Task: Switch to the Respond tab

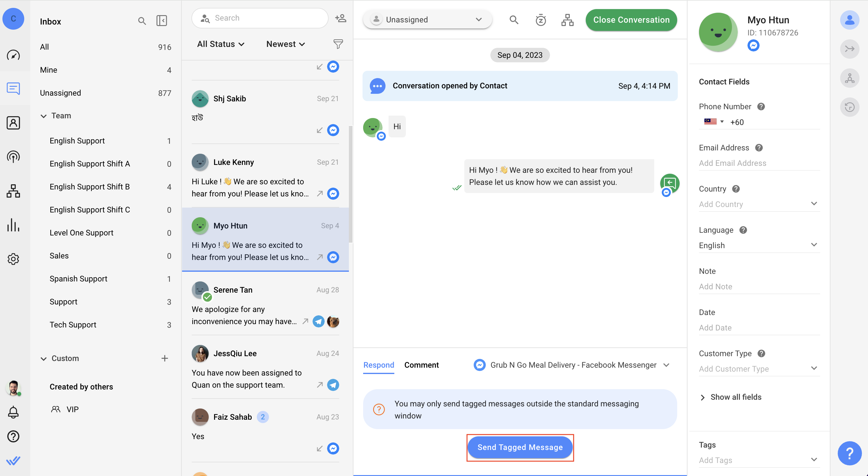Action: 378,365
